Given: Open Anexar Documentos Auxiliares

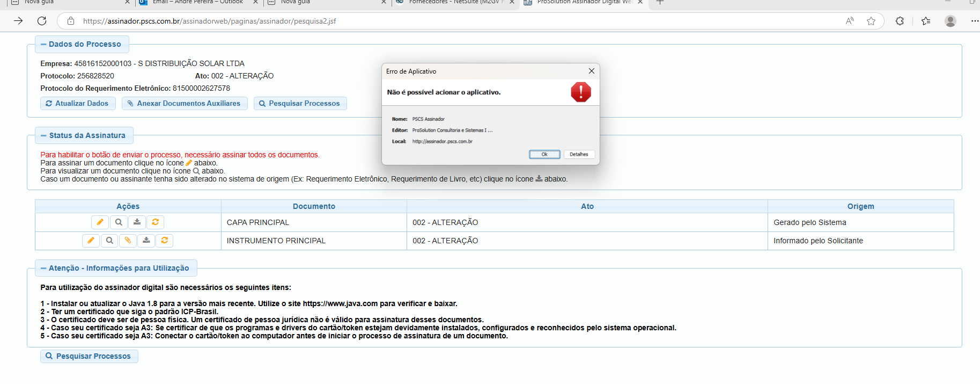Looking at the screenshot, I should point(184,104).
